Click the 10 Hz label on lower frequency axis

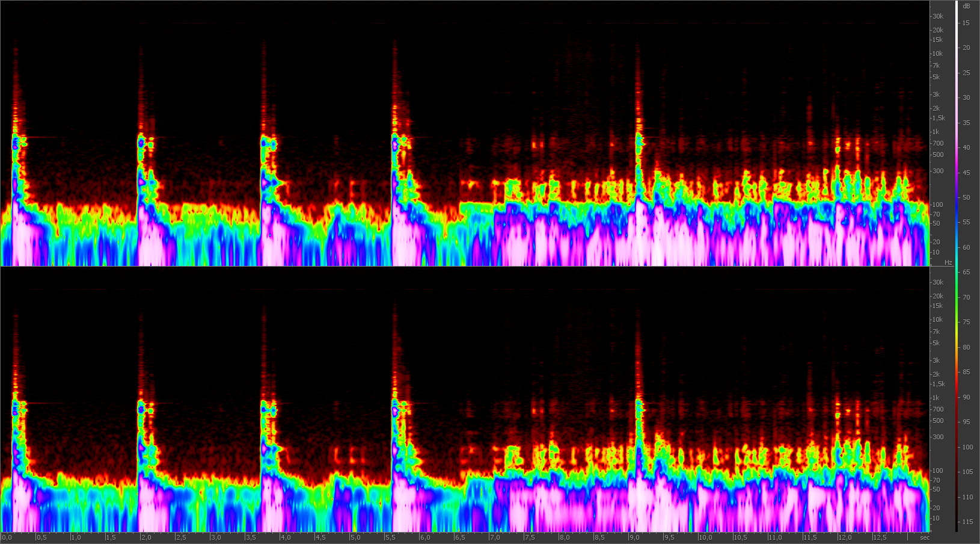tap(936, 518)
